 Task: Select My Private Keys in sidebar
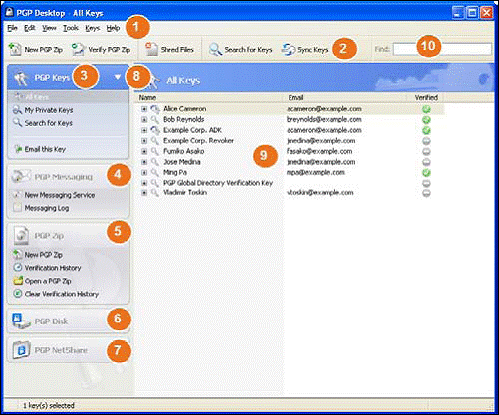(49, 110)
